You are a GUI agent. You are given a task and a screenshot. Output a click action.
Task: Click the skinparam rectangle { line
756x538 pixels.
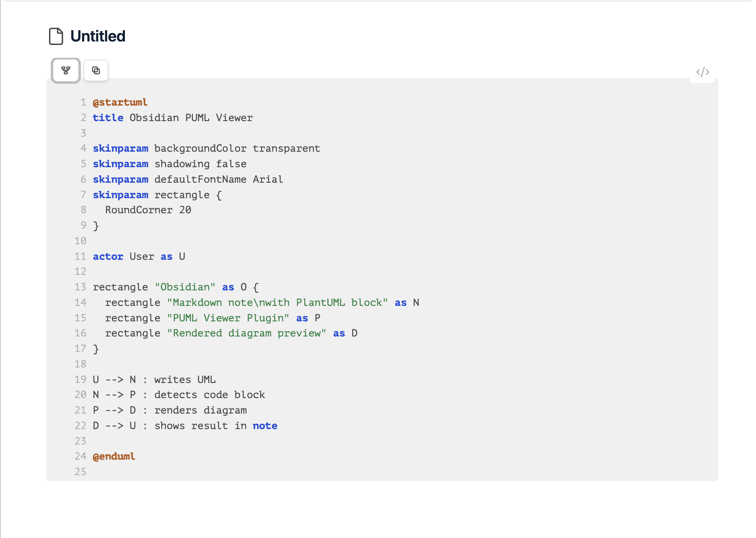click(158, 195)
